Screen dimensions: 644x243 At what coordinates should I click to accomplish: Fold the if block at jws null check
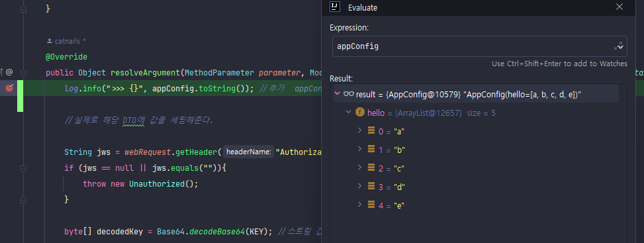coord(23,168)
